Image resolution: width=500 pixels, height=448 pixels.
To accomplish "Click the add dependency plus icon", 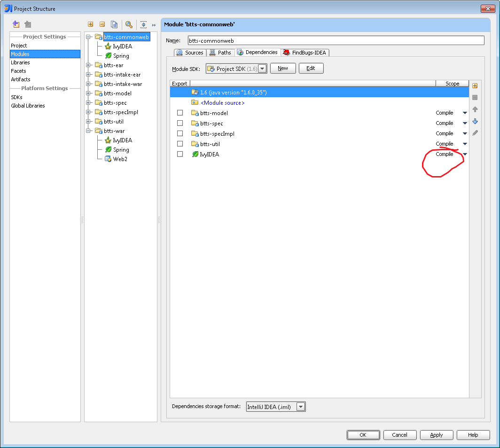I will coord(475,86).
